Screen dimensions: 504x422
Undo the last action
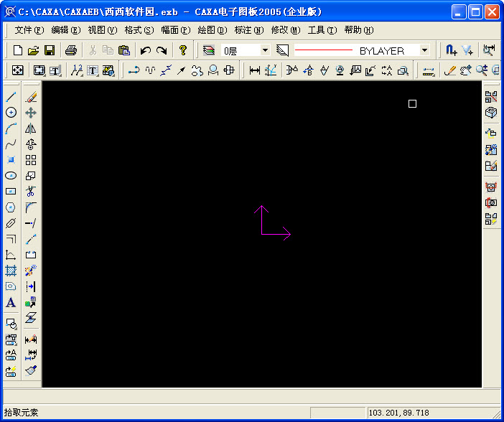tap(146, 50)
